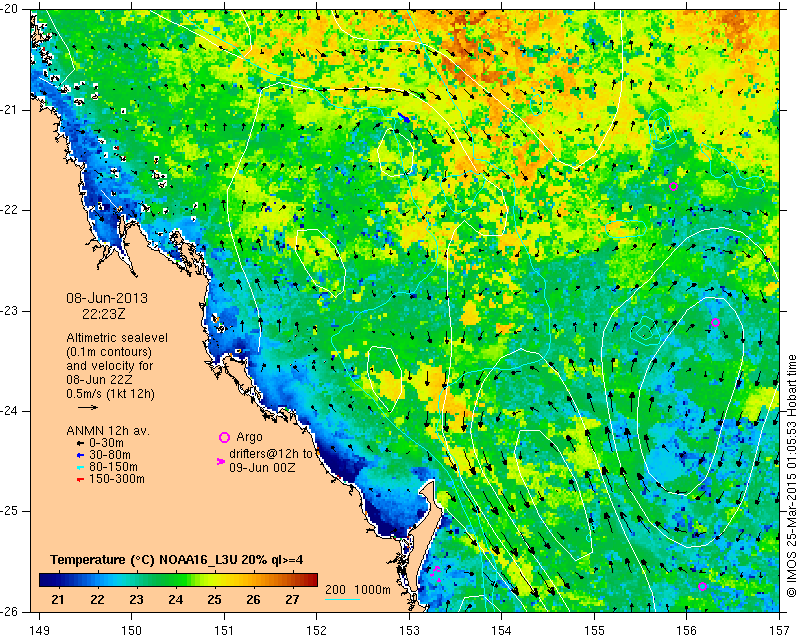The image size is (800, 640).
Task: Click the date label 08-Jun-2013
Action: [x=107, y=298]
